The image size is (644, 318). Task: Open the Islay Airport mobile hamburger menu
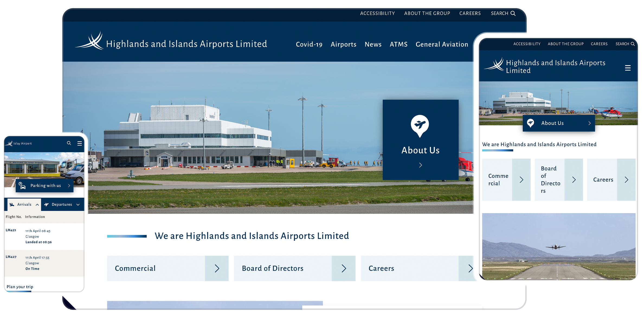pyautogui.click(x=79, y=143)
